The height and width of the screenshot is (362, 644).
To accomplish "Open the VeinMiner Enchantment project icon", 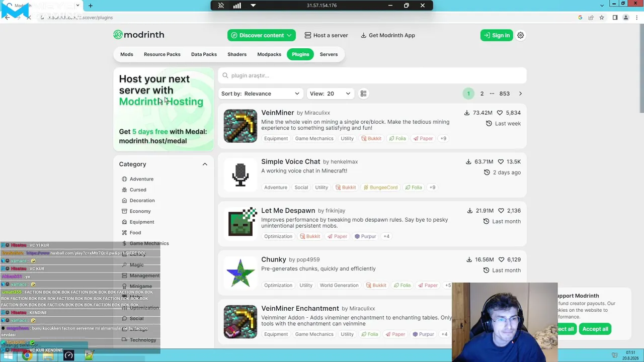I will [240, 321].
